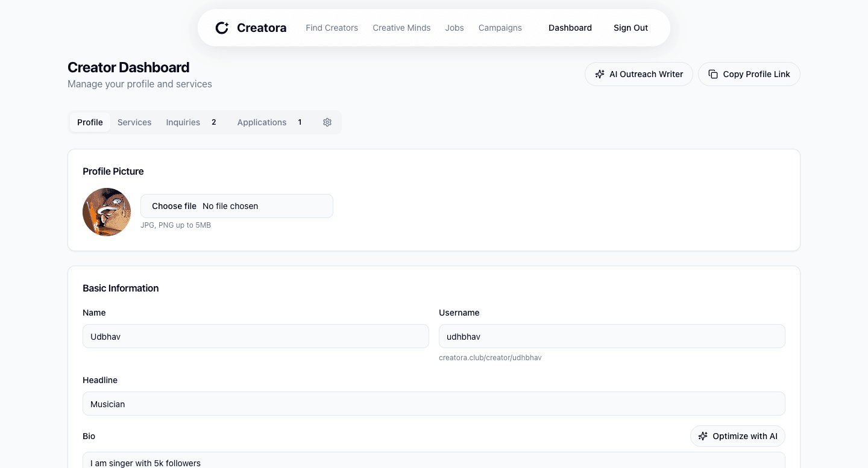The height and width of the screenshot is (468, 868).
Task: Click the Creatora logo icon
Action: [222, 28]
